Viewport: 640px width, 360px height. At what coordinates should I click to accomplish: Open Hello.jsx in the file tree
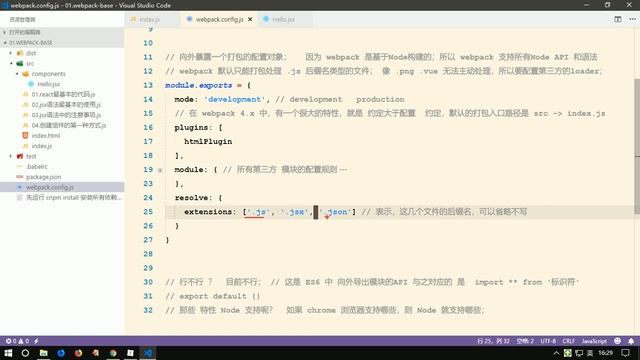click(x=48, y=84)
